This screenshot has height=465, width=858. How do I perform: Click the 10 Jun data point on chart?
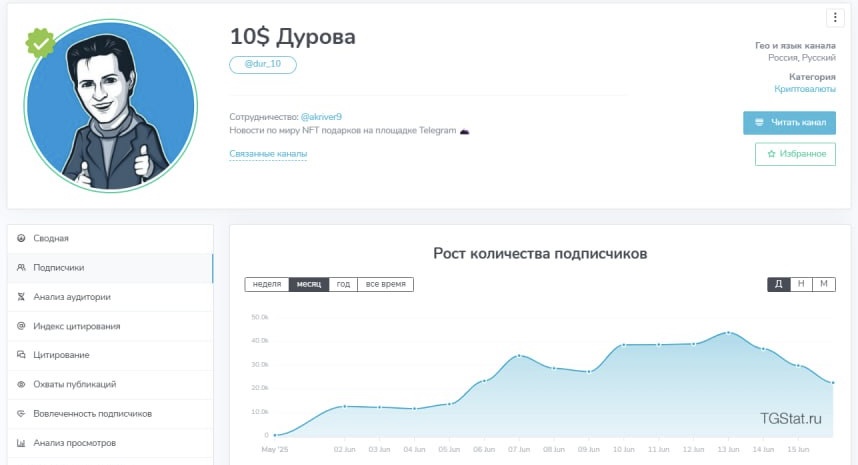point(623,345)
